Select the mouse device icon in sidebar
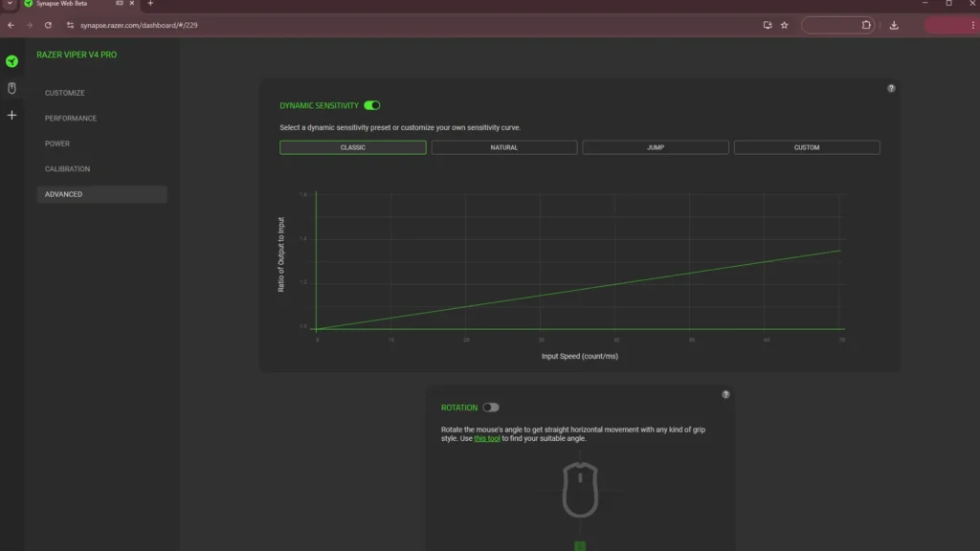980x551 pixels. [11, 88]
